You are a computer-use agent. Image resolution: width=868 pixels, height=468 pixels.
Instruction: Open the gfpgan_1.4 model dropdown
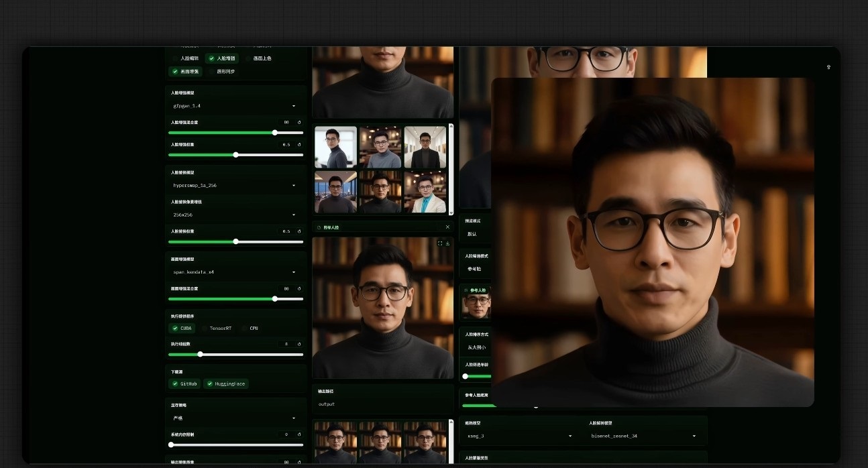235,106
